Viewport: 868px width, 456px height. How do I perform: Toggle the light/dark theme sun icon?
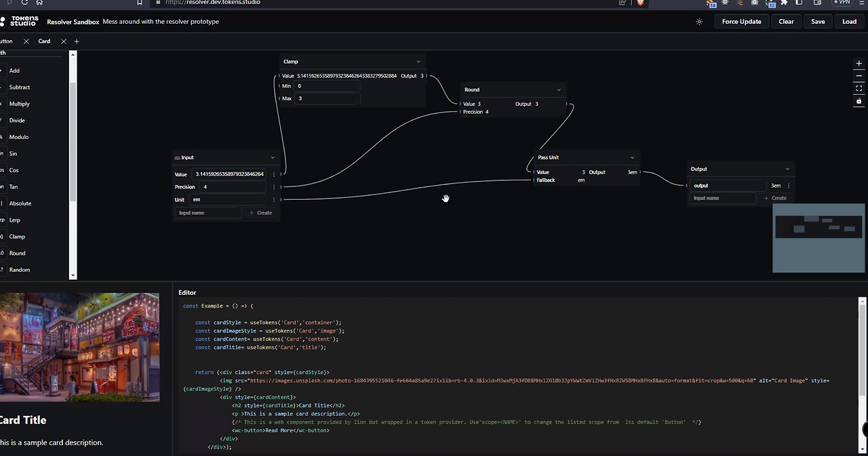coord(699,22)
